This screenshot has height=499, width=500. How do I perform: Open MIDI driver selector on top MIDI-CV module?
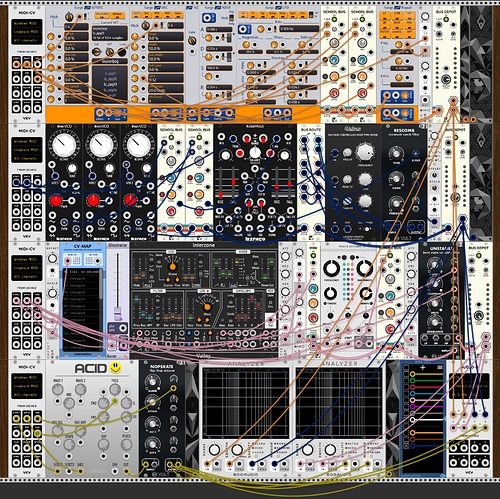tap(27, 24)
